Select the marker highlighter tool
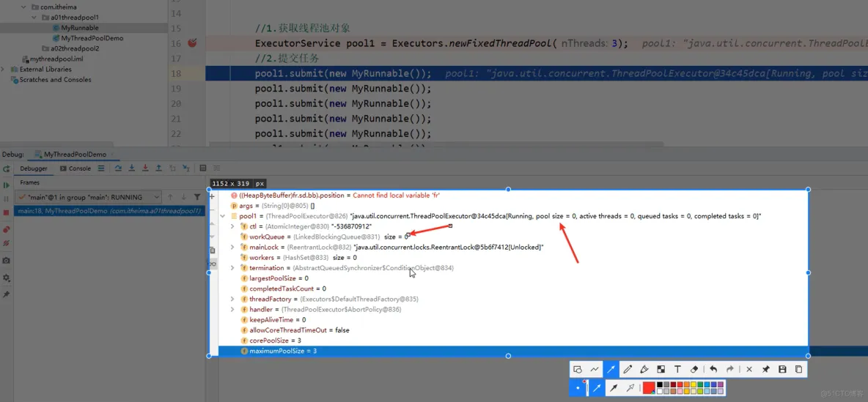Viewport: 868px width, 402px height. [644, 369]
